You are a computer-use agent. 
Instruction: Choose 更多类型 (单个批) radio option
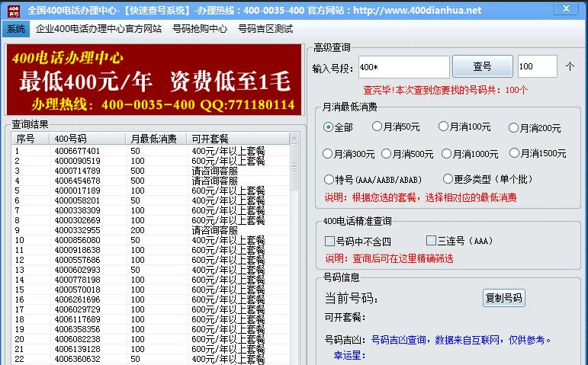pos(448,180)
